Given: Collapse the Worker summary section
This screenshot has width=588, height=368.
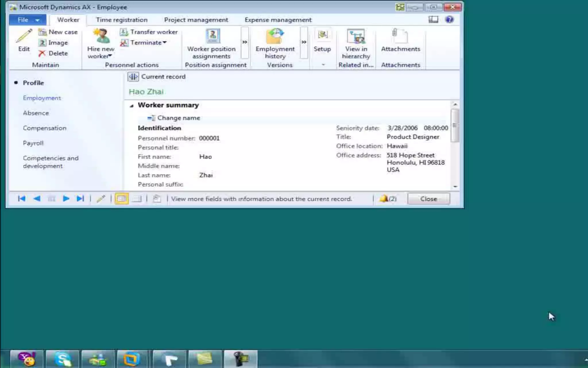Looking at the screenshot, I should (132, 106).
